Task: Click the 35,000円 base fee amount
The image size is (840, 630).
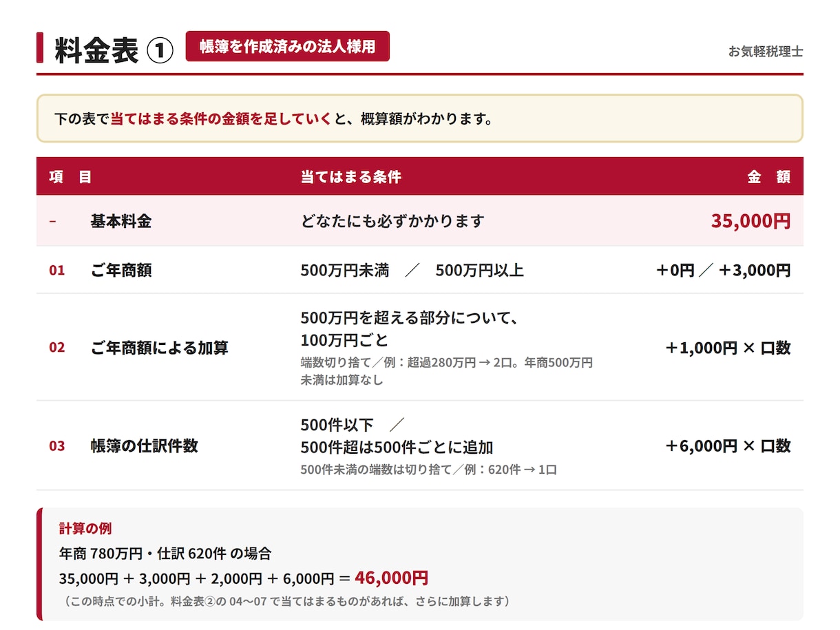Action: click(751, 221)
